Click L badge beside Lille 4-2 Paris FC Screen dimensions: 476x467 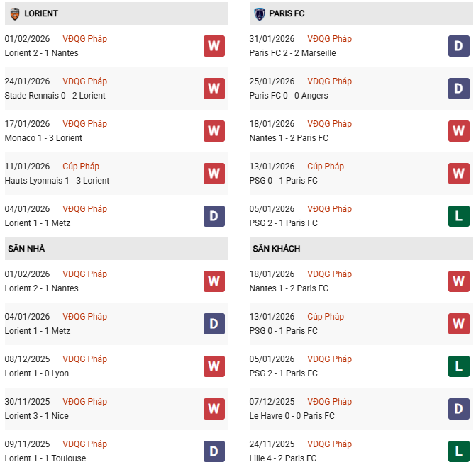click(459, 451)
